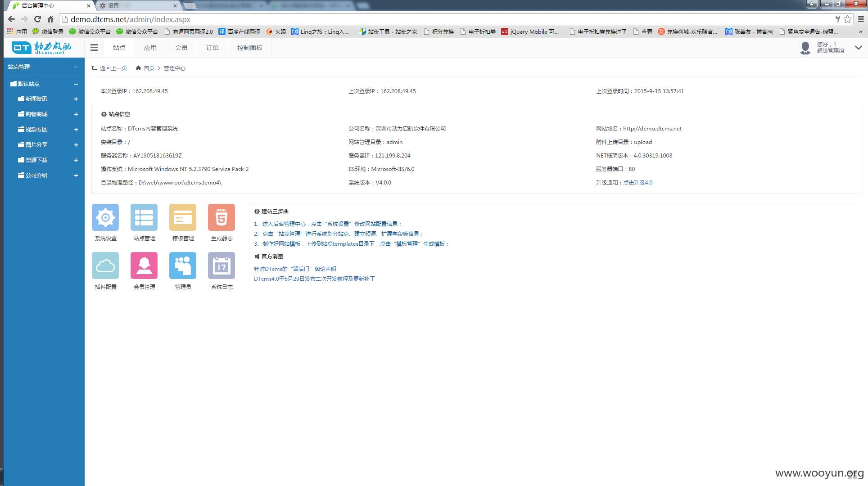Expand the 资源下载 plus sign
868x486 pixels.
pos(76,160)
